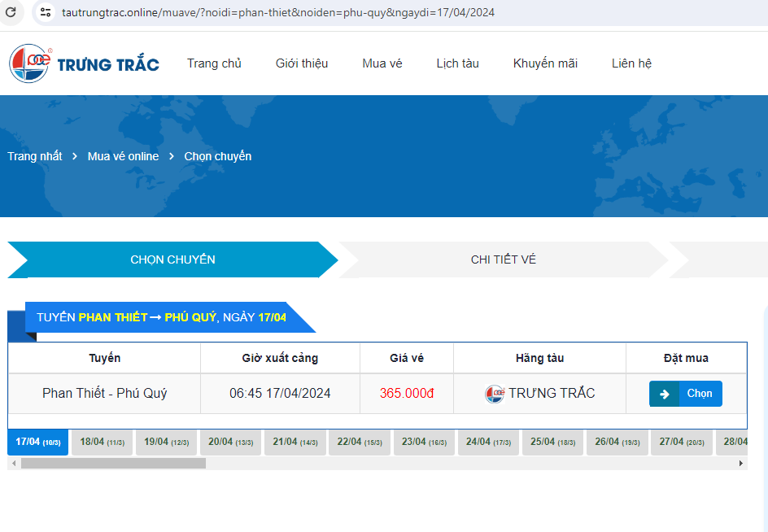Select the 22/04 date tab
This screenshot has height=532, width=768.
click(x=360, y=442)
